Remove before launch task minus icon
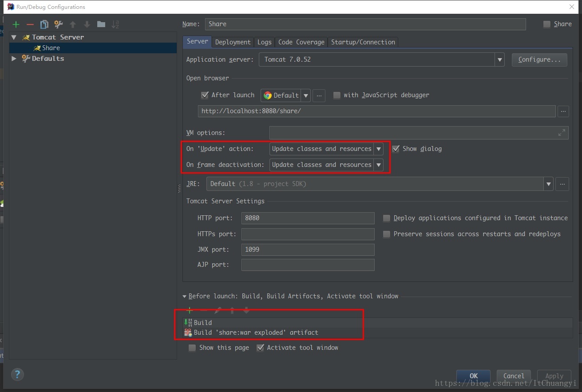Image resolution: width=582 pixels, height=392 pixels. coord(204,310)
